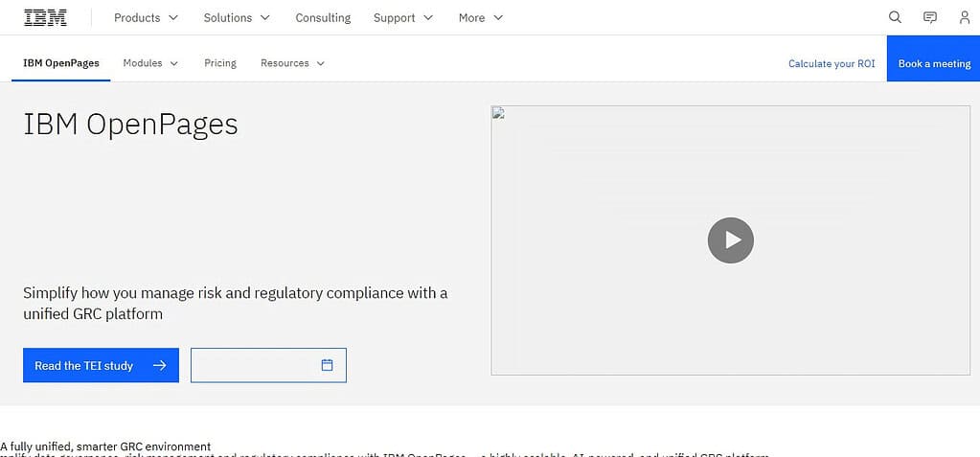The height and width of the screenshot is (457, 980).
Task: Click 'A fully unified, smarter GRC environment' text
Action: [x=105, y=446]
